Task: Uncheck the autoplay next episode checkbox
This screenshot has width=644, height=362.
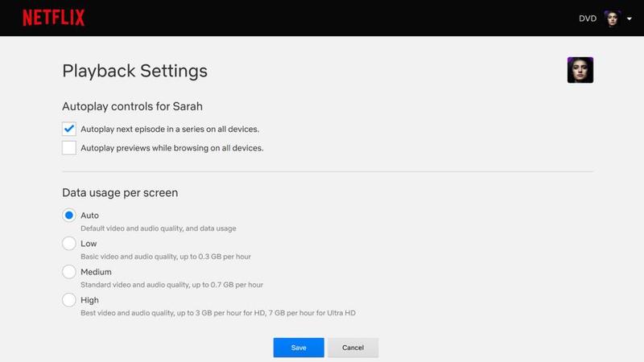Action: pos(69,129)
